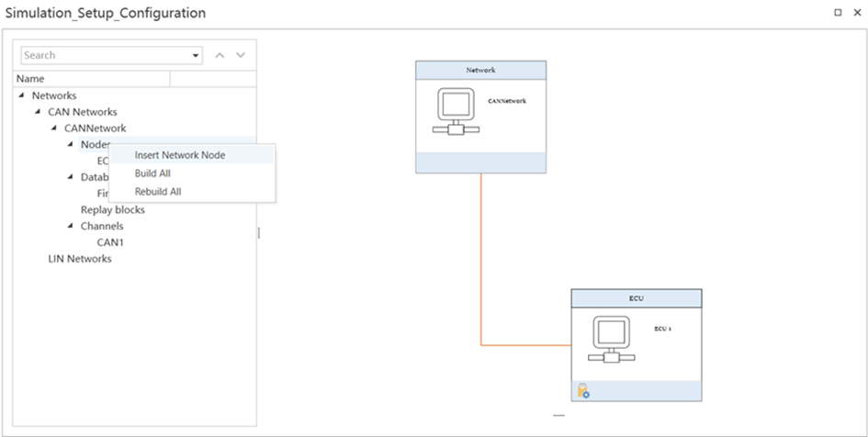Collapse the Channels tree node
The height and width of the screenshot is (437, 868).
[71, 226]
